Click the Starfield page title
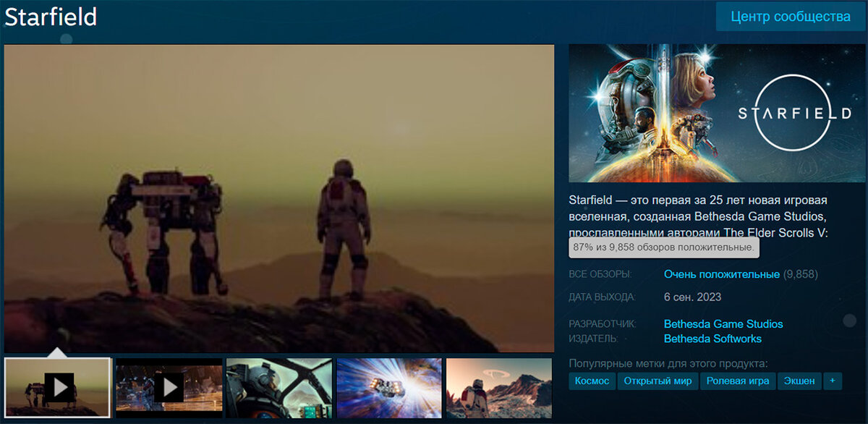 coord(51,17)
